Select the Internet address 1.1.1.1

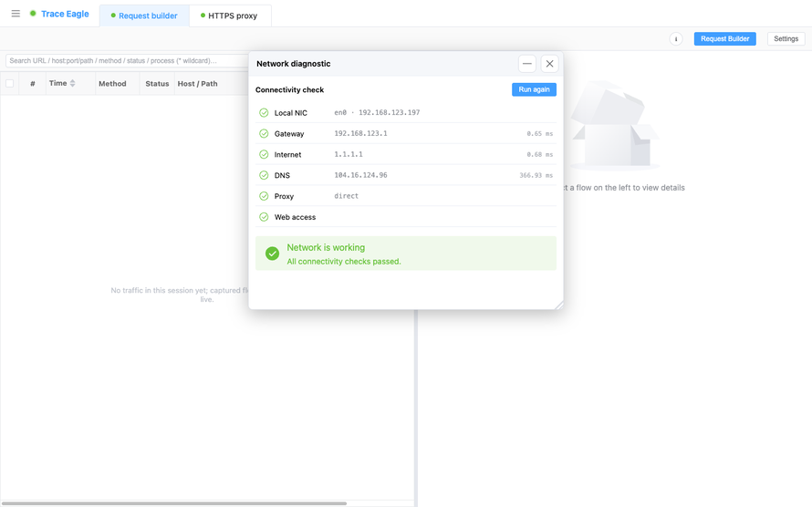[349, 154]
